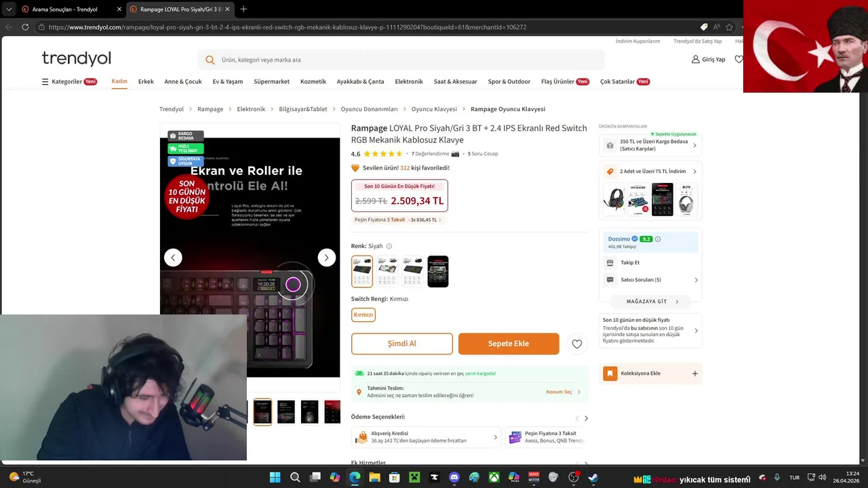Open the shopping coupon tag icon in address bar

(x=704, y=27)
